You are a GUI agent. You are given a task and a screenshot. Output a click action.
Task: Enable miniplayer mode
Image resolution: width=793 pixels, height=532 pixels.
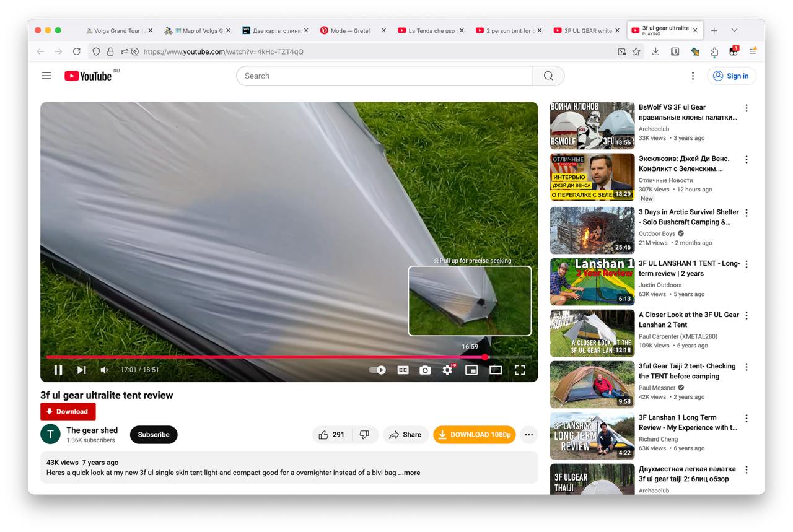point(471,370)
